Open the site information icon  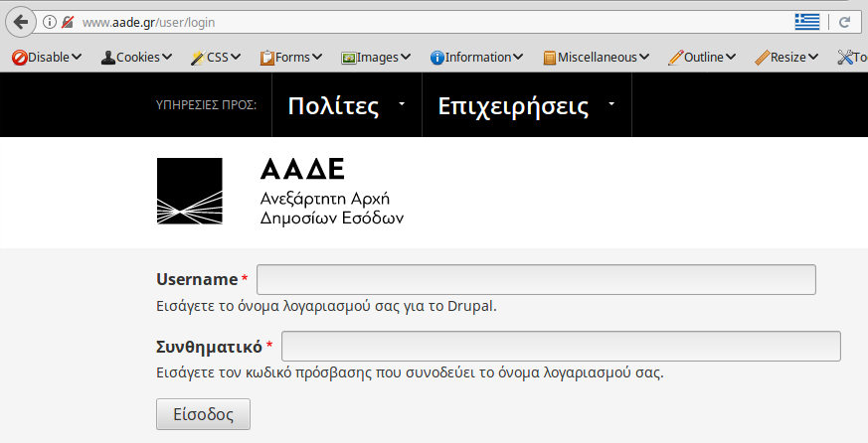click(x=50, y=22)
